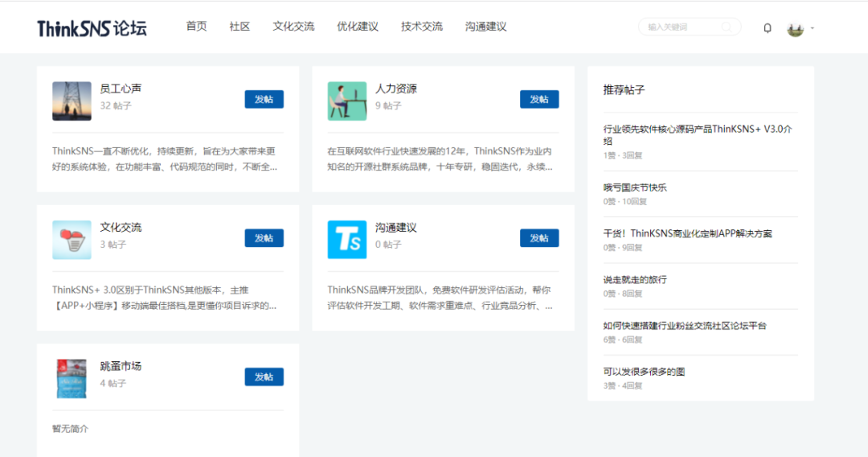Open post 干货！ThinkSNS商业化定制APP解决方案
The image size is (868, 457).
(x=687, y=233)
